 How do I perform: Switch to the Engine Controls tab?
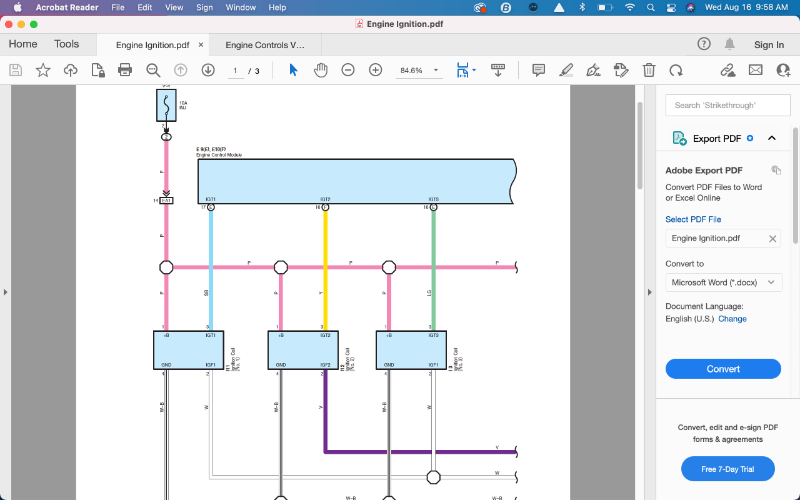[x=264, y=45]
